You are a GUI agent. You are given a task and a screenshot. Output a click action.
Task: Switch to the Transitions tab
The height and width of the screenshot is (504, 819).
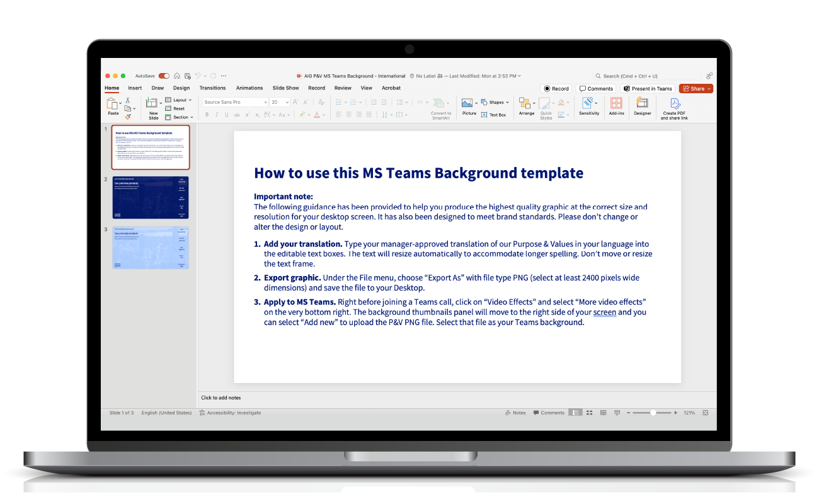click(212, 88)
